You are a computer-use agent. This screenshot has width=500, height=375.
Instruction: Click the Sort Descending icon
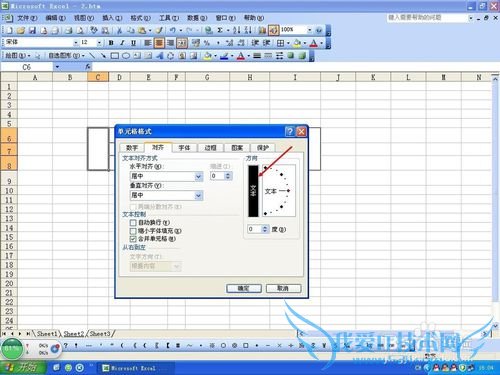pyautogui.click(x=248, y=31)
